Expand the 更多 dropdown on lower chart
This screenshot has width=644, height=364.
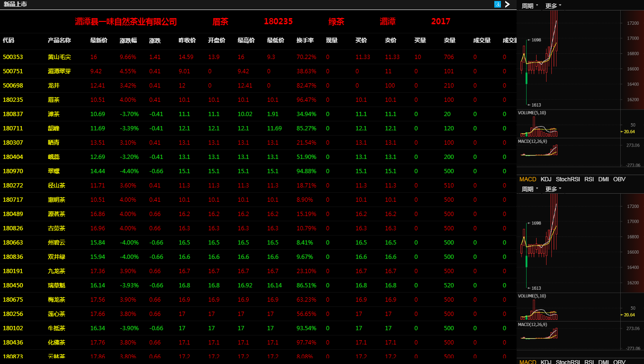[x=553, y=189]
